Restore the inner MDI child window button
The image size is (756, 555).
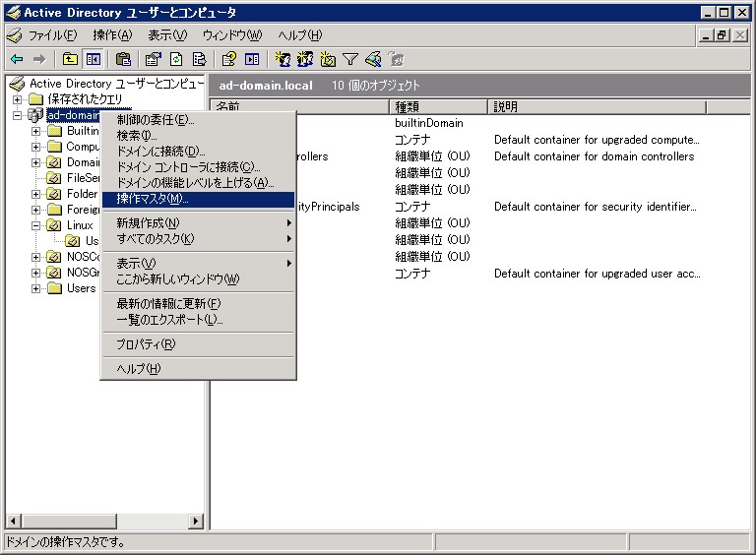click(723, 35)
